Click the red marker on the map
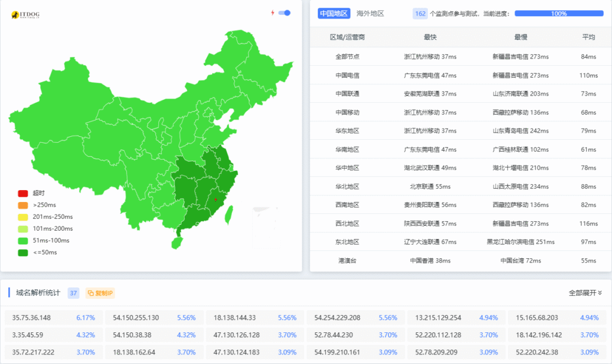Screen dimensions: 612x364 pyautogui.click(x=215, y=200)
